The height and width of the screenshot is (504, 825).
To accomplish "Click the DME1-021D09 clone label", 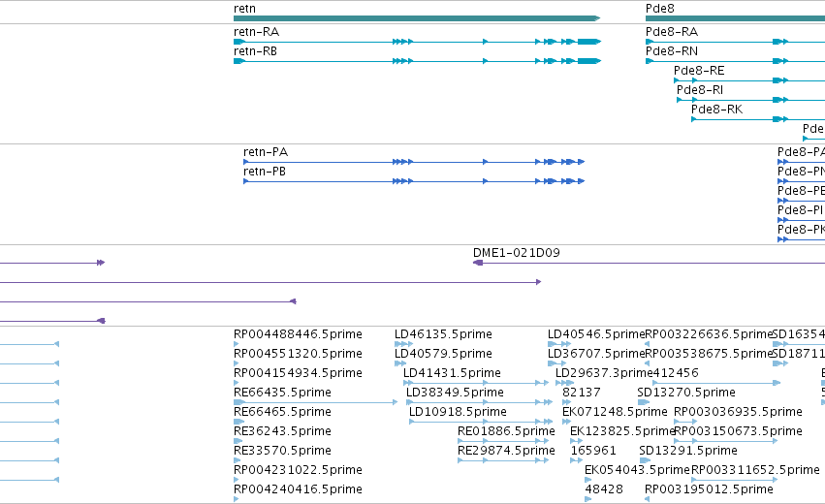I will (516, 253).
